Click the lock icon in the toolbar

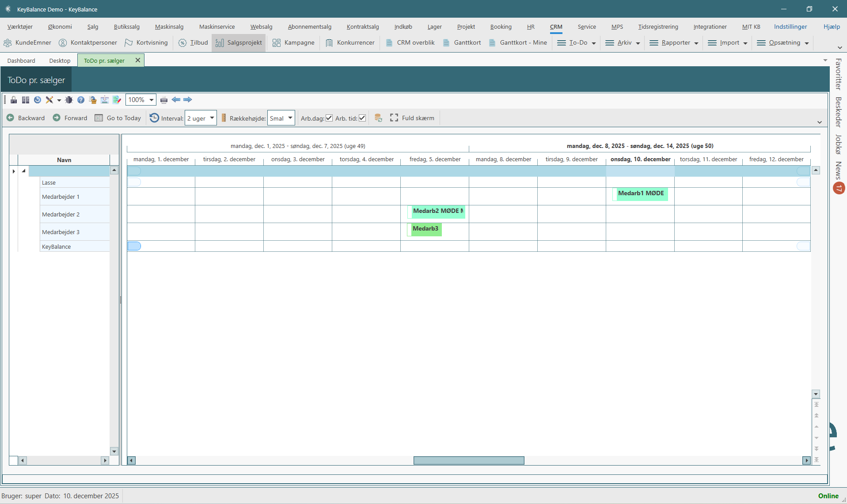14,100
